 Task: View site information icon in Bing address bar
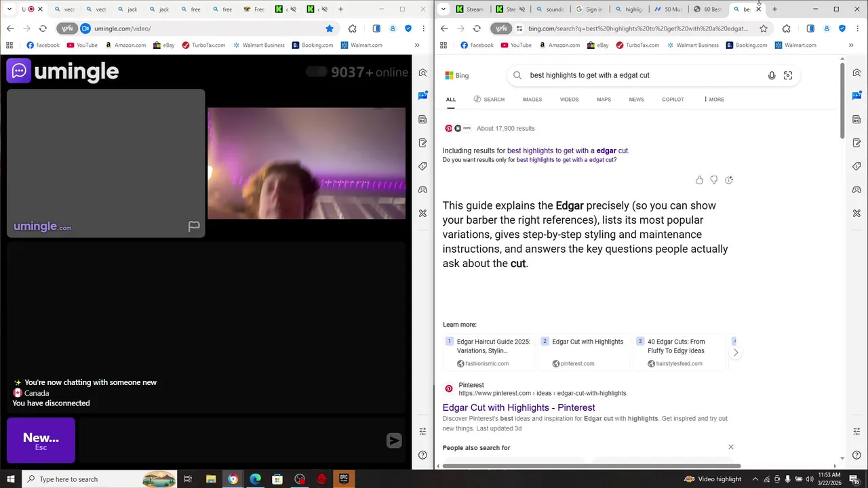pyautogui.click(x=519, y=28)
